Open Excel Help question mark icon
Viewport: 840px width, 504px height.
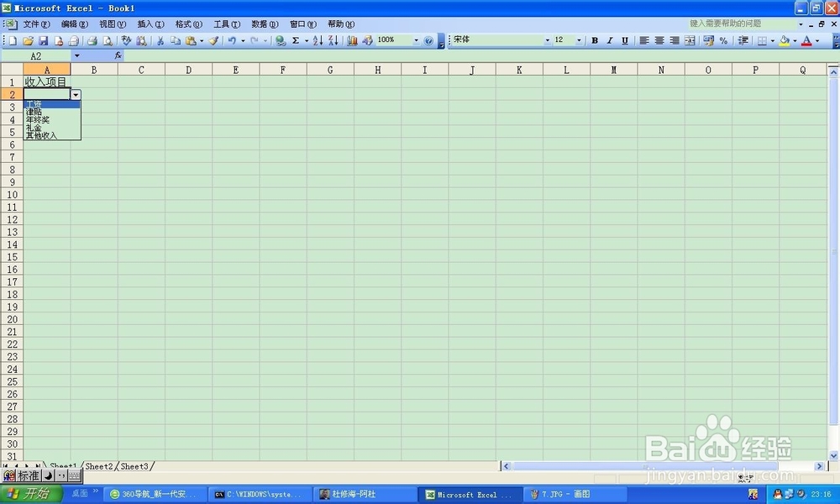click(x=428, y=40)
